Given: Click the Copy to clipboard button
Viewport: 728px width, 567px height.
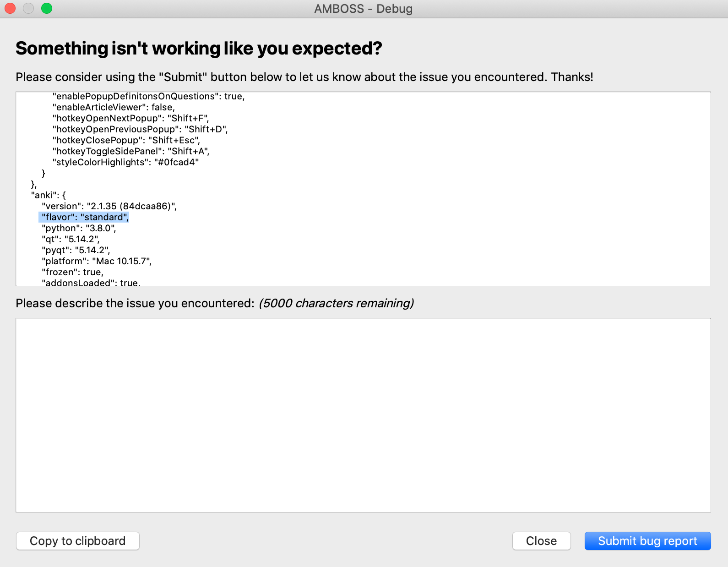Looking at the screenshot, I should pos(77,541).
